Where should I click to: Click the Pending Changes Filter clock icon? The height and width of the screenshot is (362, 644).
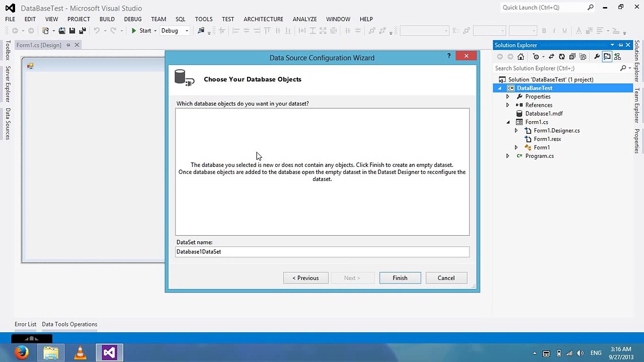pos(536,57)
